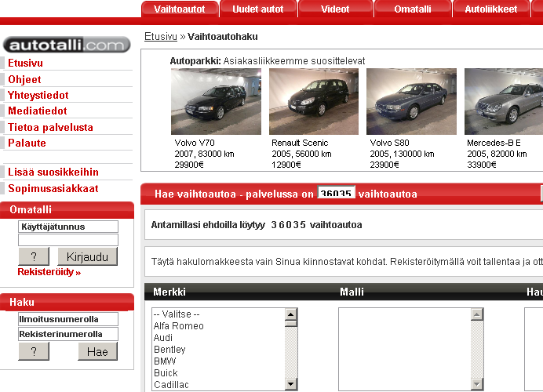Click Merkki list scroll down arrow
Viewport: 543px width, 392px height.
point(291,383)
